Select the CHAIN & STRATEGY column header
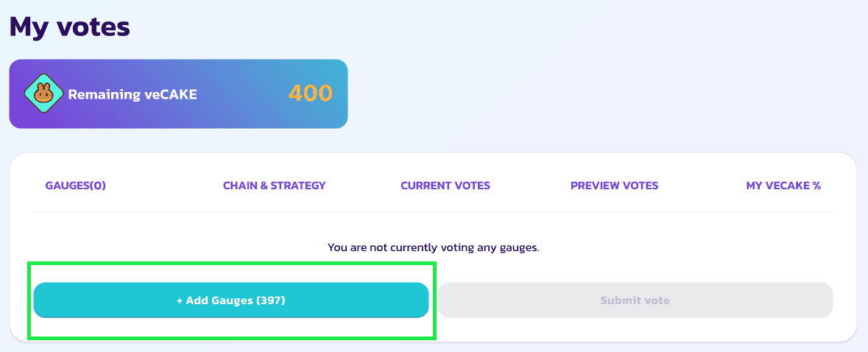 (x=274, y=186)
